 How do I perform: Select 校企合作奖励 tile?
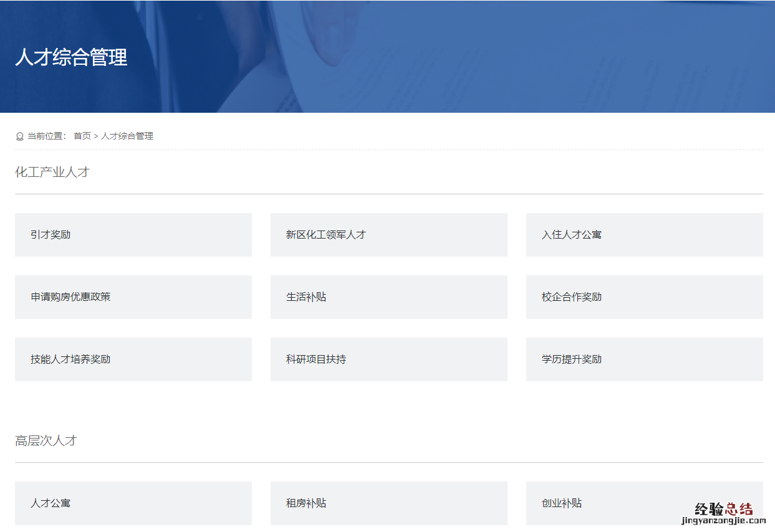(x=644, y=297)
